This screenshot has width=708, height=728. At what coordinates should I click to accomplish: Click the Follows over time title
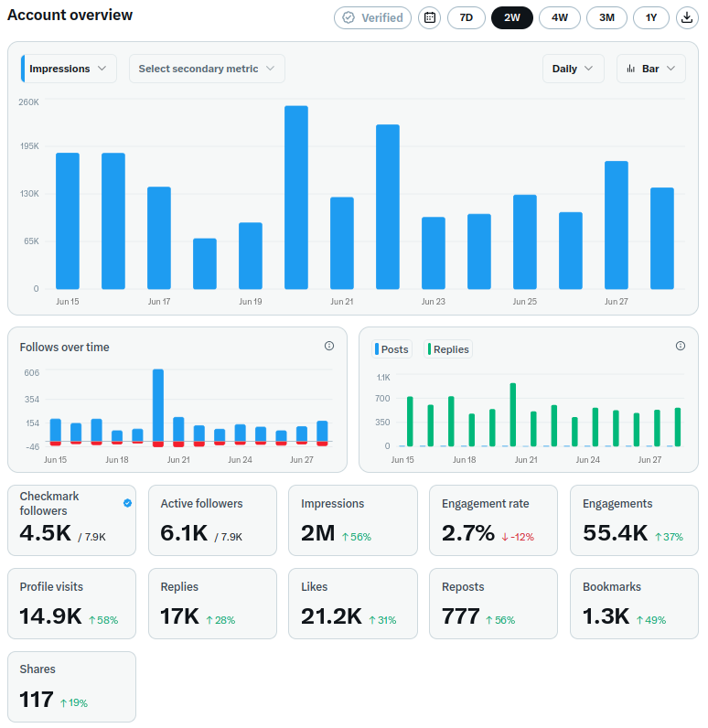[65, 348]
